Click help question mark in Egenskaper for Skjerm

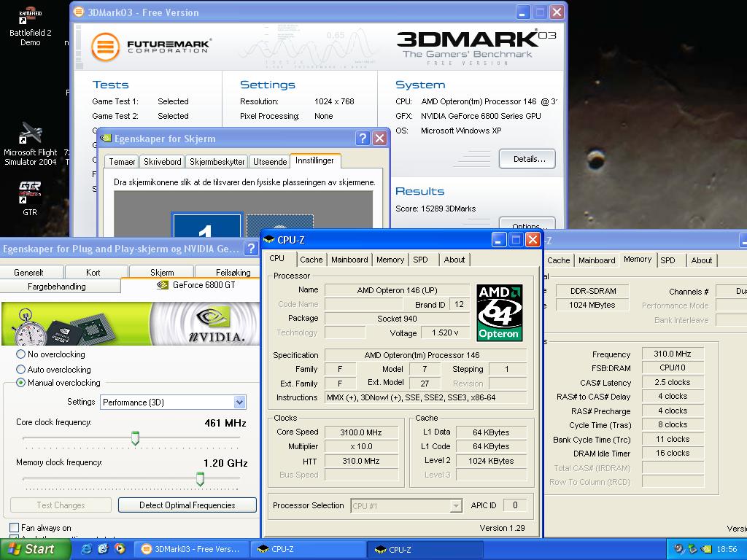click(x=363, y=139)
